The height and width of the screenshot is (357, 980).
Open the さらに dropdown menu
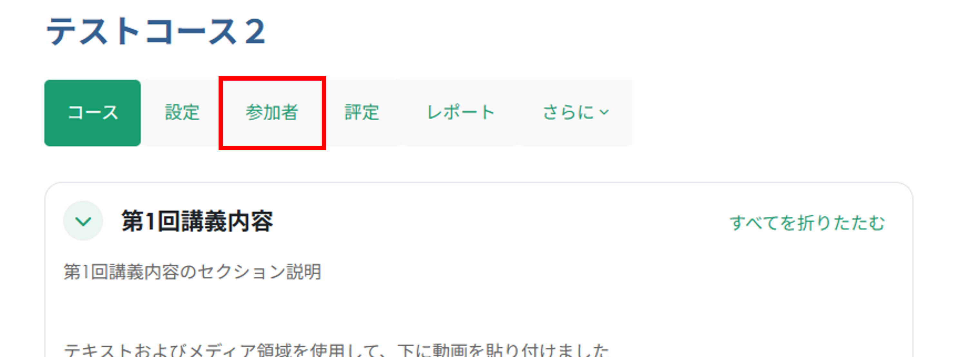[576, 113]
